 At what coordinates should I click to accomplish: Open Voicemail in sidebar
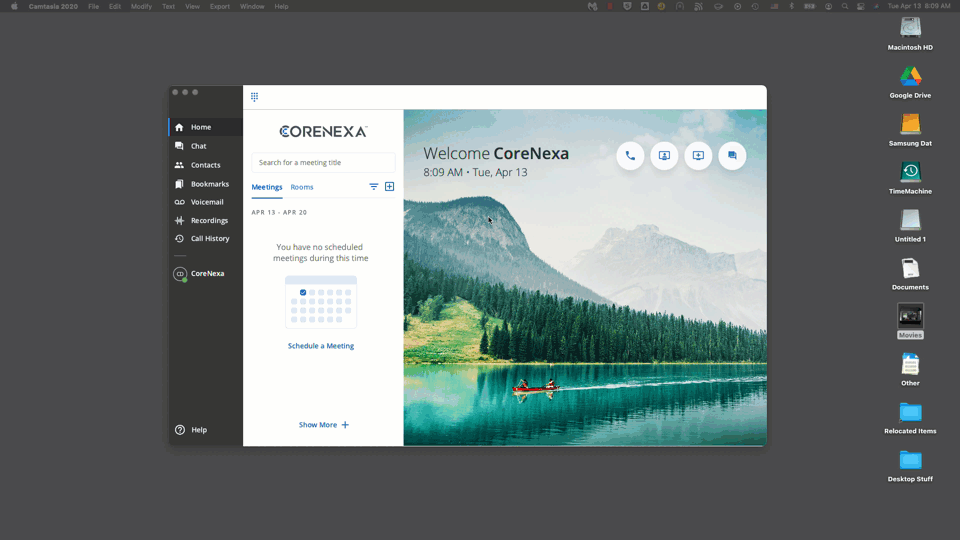[x=206, y=202]
